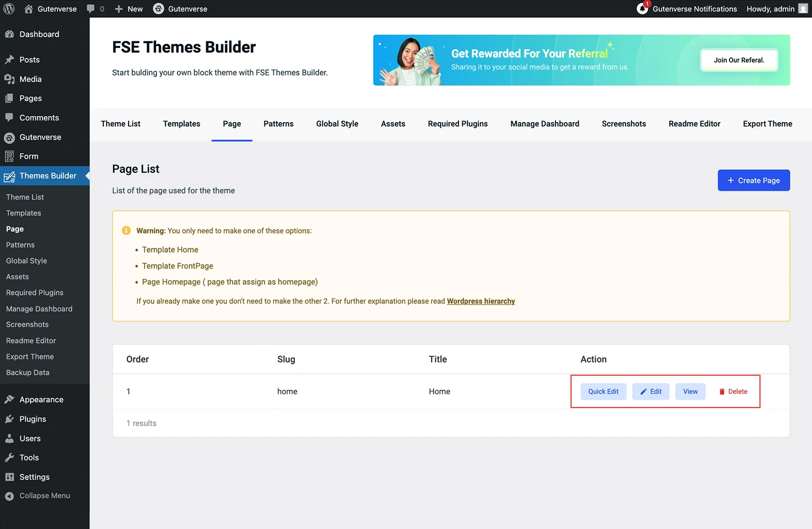Screen dimensions: 812x529
Task: Open the Plugins menu icon
Action: pos(10,419)
